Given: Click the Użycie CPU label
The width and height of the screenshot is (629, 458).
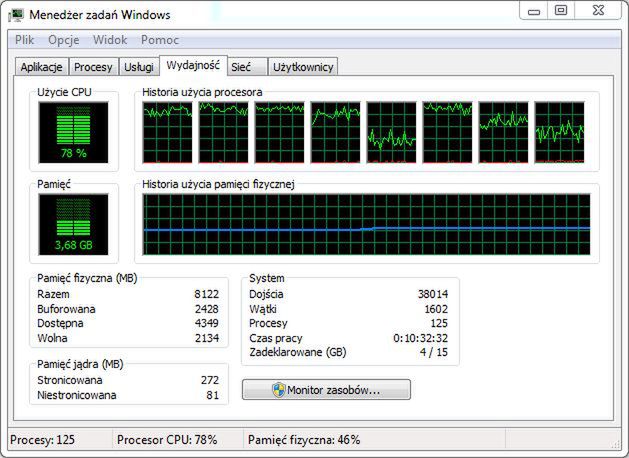Looking at the screenshot, I should point(64,92).
